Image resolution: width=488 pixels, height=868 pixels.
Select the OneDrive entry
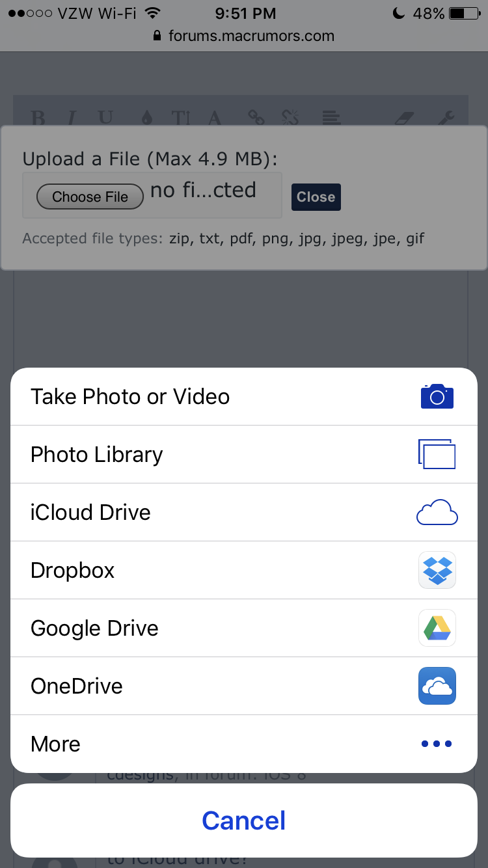pyautogui.click(x=244, y=686)
